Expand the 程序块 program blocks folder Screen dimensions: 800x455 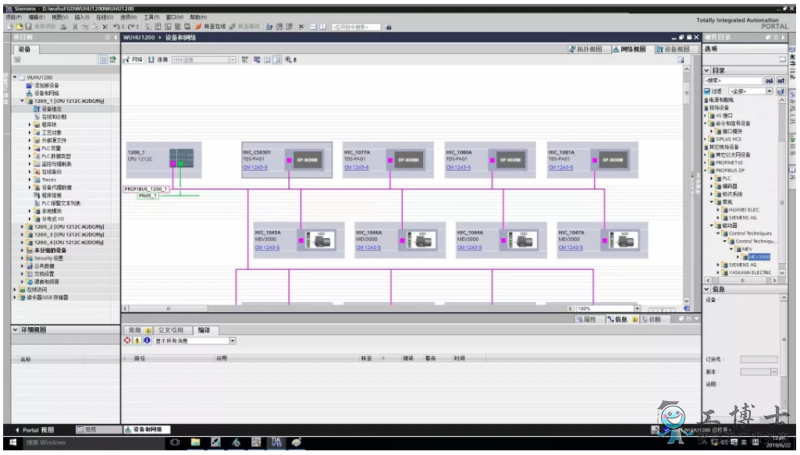(x=29, y=124)
